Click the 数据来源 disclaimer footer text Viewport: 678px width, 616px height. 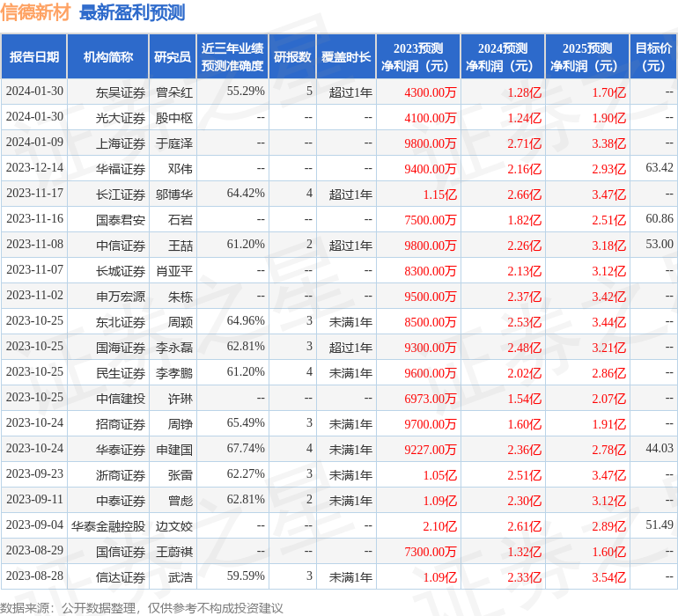pos(142,608)
